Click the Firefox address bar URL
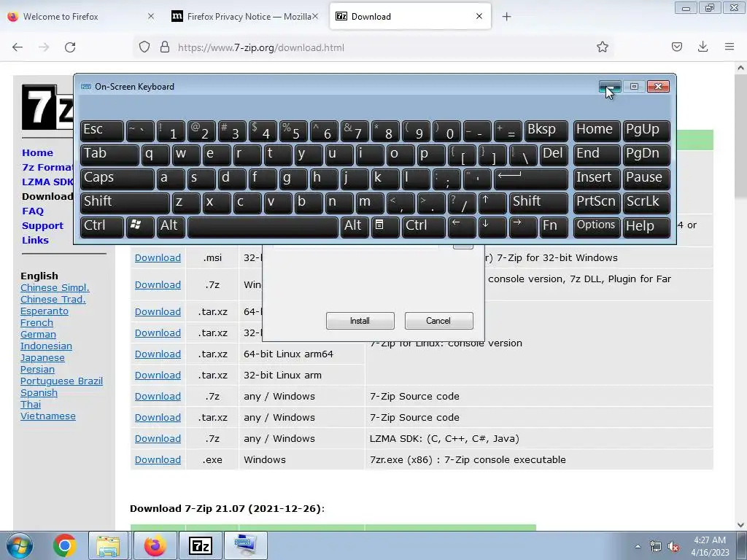Screen dimensions: 747x560 (x=260, y=47)
